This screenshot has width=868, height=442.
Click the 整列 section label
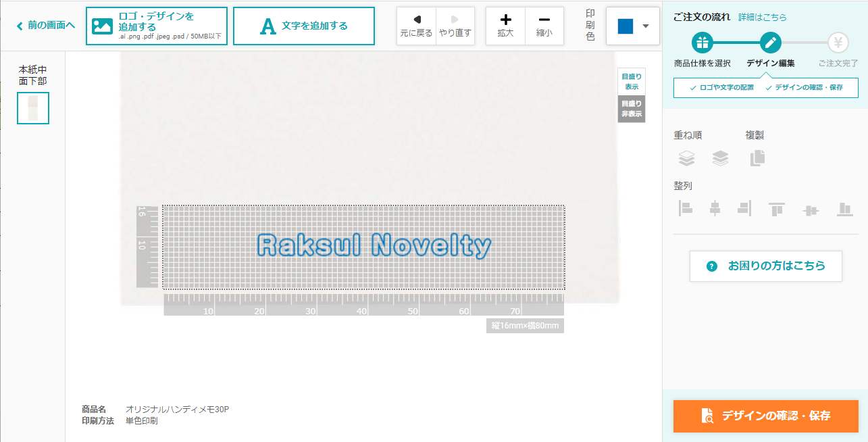click(x=683, y=186)
